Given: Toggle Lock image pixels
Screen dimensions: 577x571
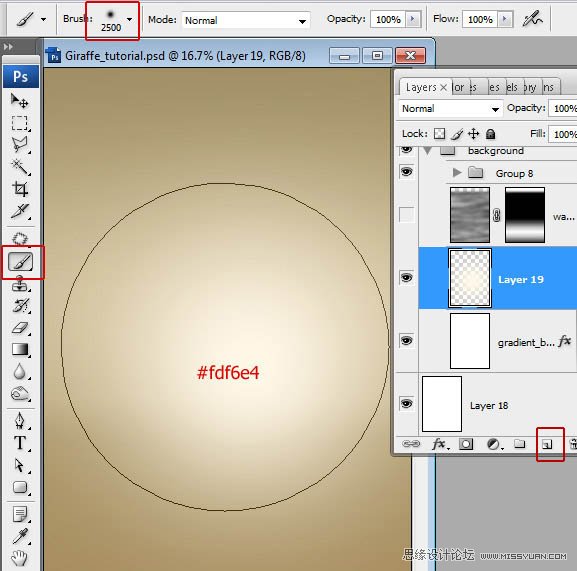Looking at the screenshot, I should click(x=457, y=134).
